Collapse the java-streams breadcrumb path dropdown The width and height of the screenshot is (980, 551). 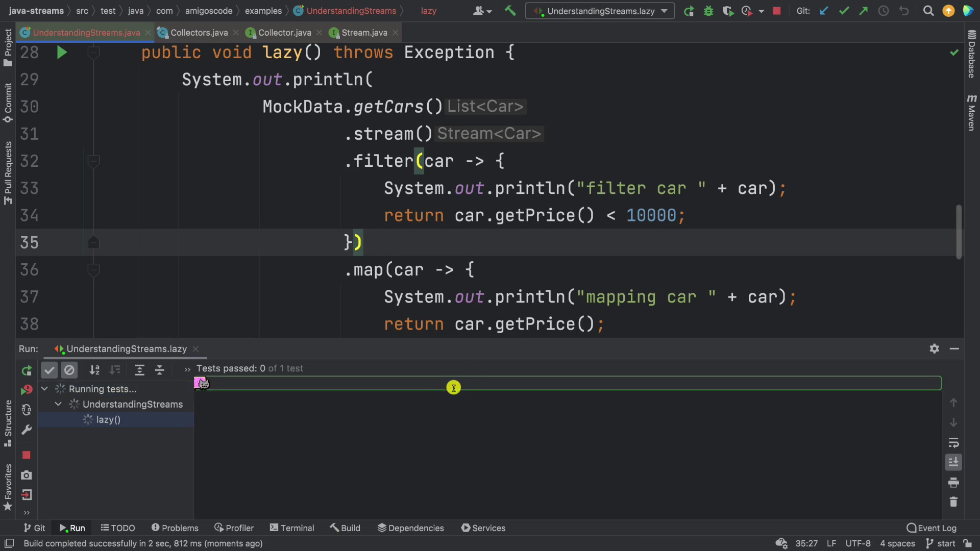pos(38,11)
